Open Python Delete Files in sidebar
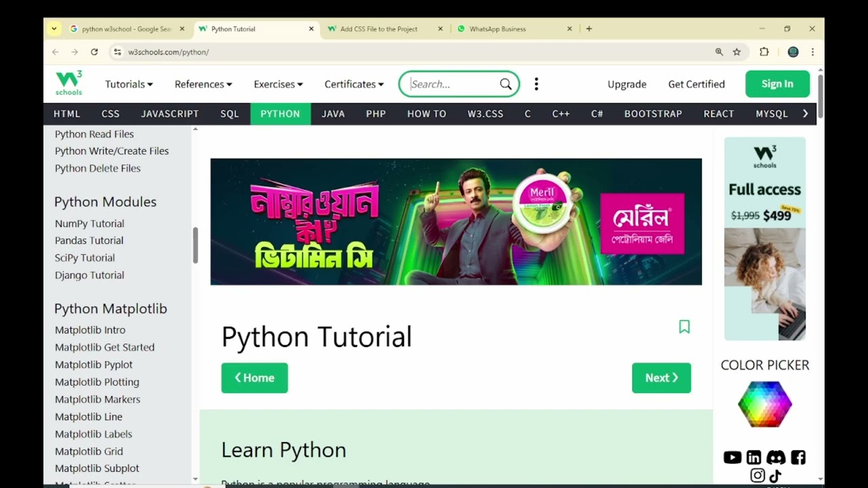This screenshot has height=488, width=868. coord(98,168)
